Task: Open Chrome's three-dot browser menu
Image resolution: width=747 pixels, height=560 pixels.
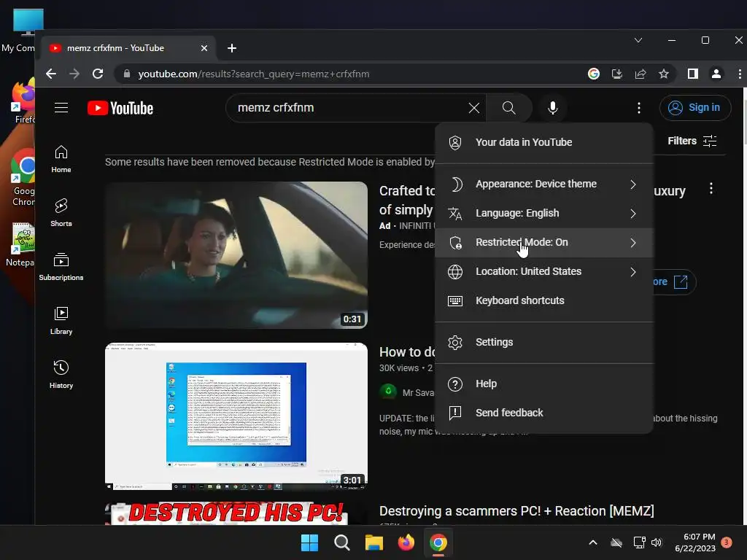Action: [x=739, y=74]
